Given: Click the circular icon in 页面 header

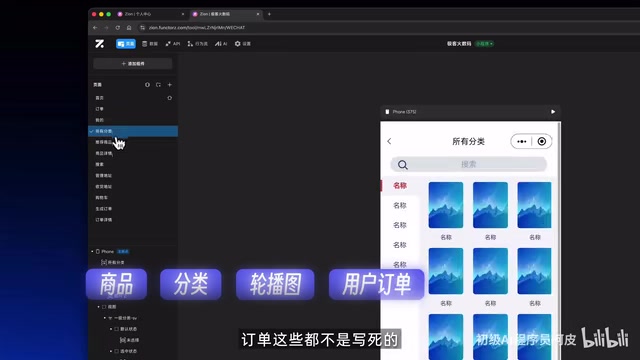Looking at the screenshot, I should point(147,85).
